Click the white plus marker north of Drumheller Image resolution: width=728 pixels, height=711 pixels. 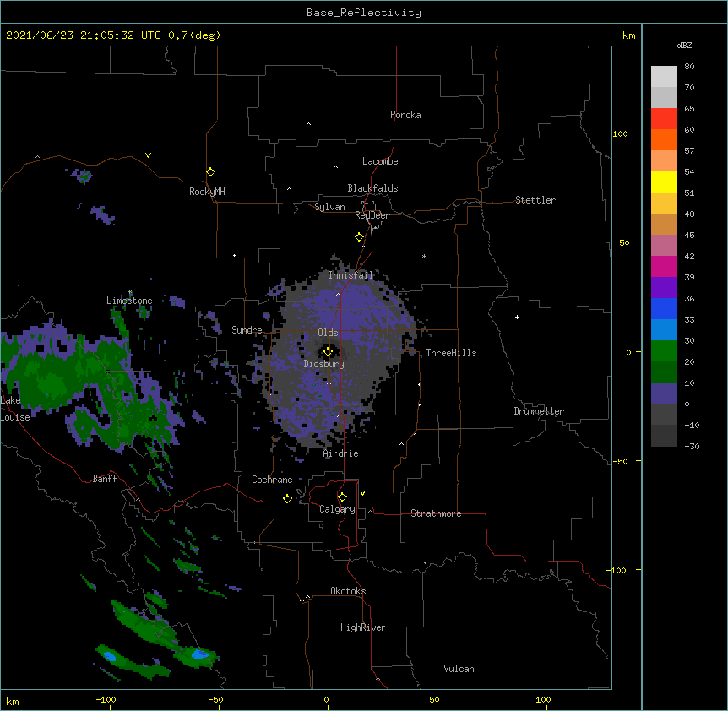[517, 317]
